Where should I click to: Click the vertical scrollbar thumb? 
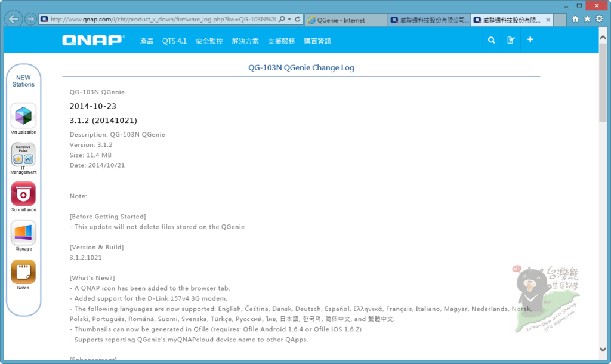pos(603,82)
